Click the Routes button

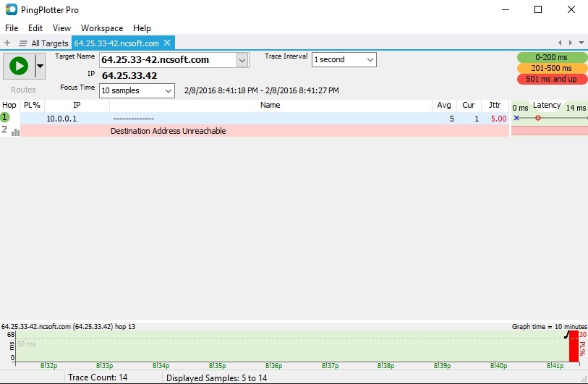23,90
